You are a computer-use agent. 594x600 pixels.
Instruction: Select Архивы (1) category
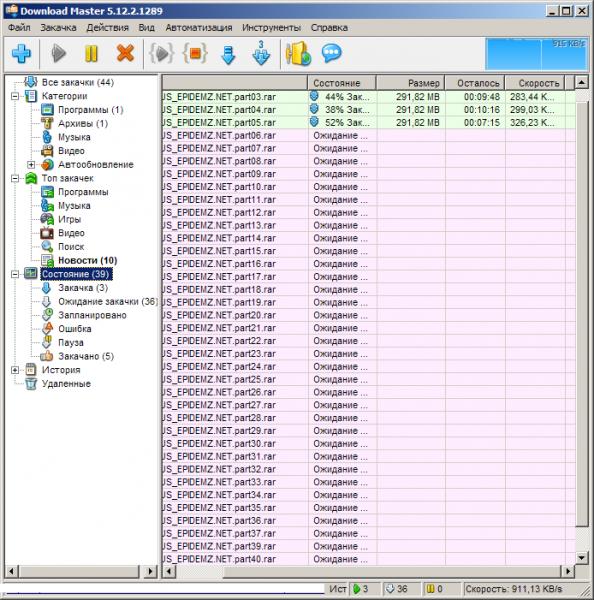(83, 124)
